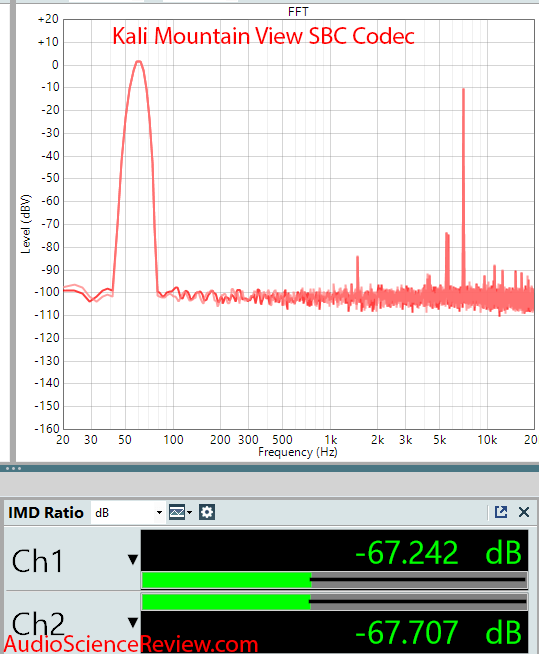Select the FFT graph title
The width and height of the screenshot is (539, 654).
pyautogui.click(x=298, y=12)
